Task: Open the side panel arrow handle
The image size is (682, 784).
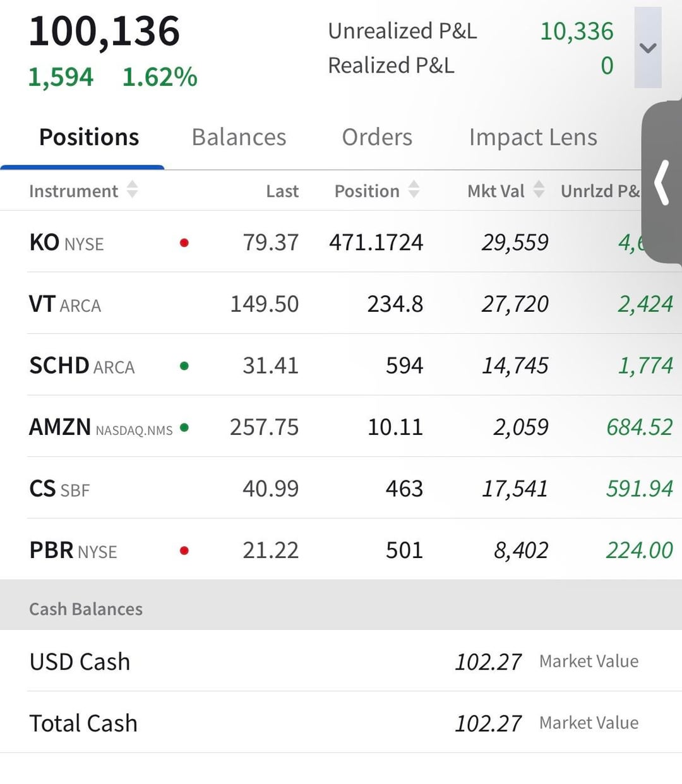Action: coord(661,183)
